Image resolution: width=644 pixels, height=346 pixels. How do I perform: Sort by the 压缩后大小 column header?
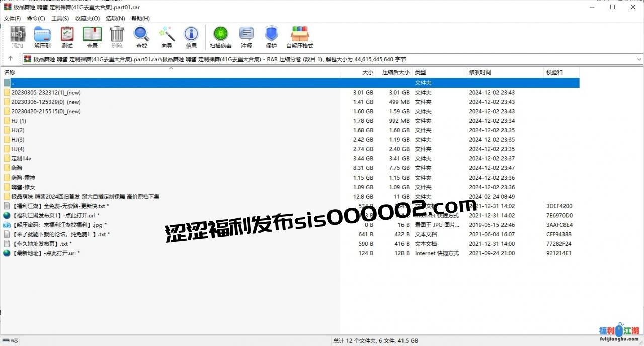click(394, 72)
